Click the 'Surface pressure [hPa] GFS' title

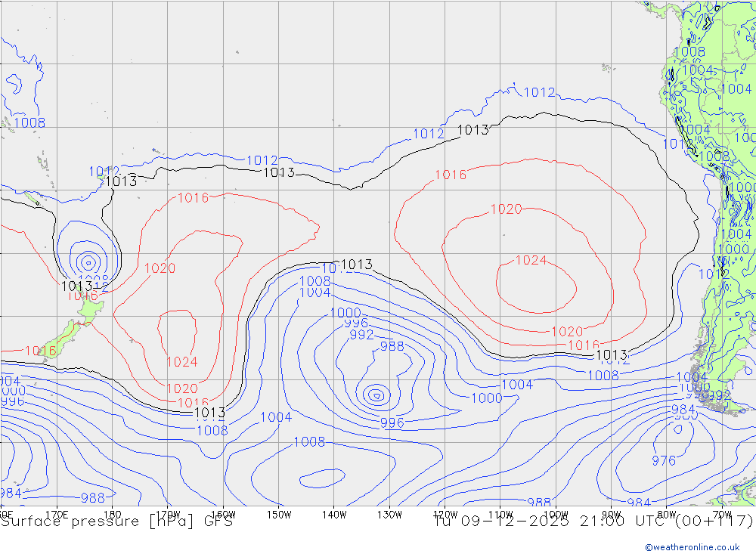[117, 522]
